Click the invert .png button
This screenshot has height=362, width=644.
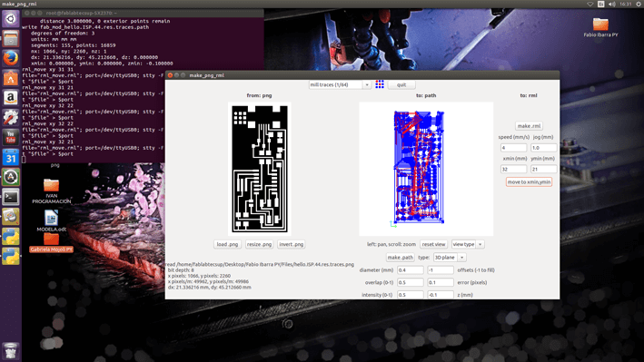(292, 244)
